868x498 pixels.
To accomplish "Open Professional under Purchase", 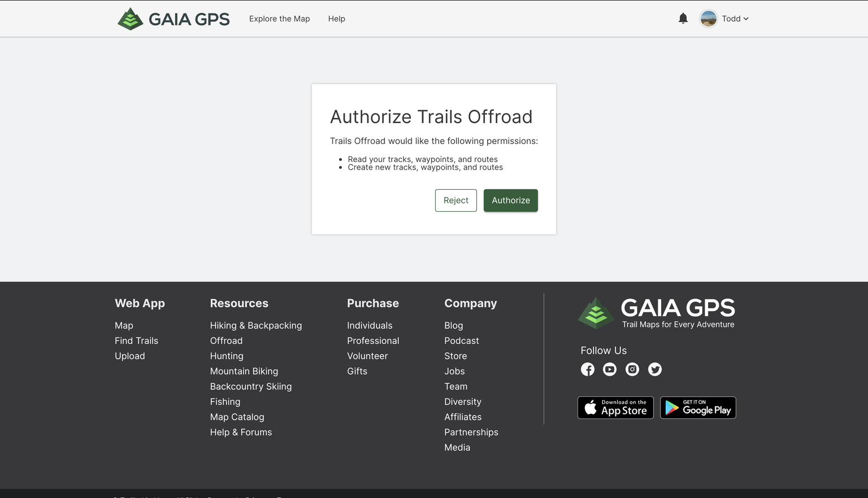I will tap(373, 341).
